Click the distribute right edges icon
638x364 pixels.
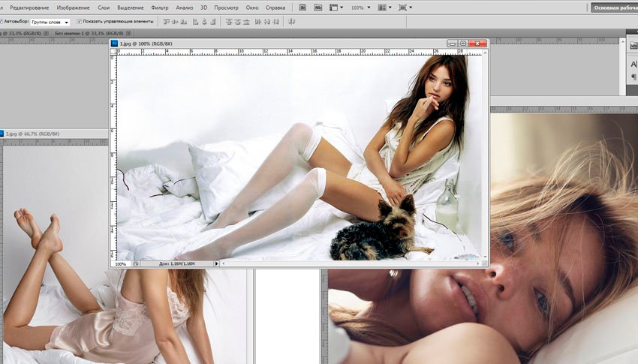(x=275, y=22)
